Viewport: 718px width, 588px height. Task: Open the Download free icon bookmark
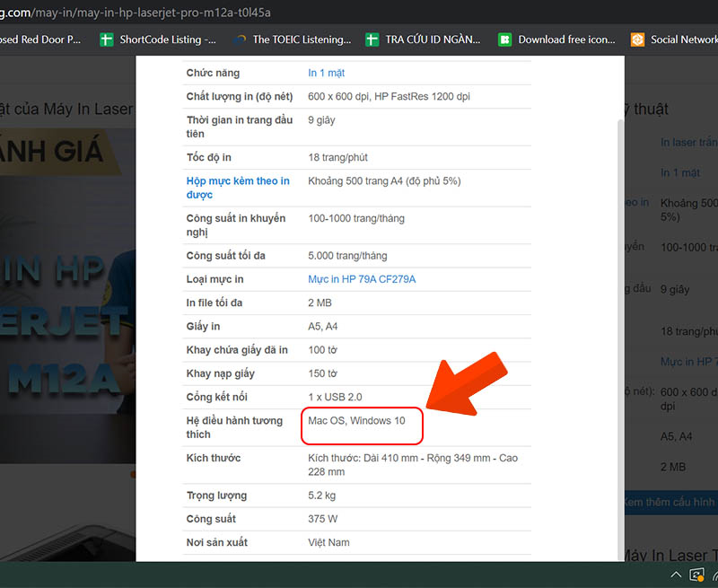556,39
